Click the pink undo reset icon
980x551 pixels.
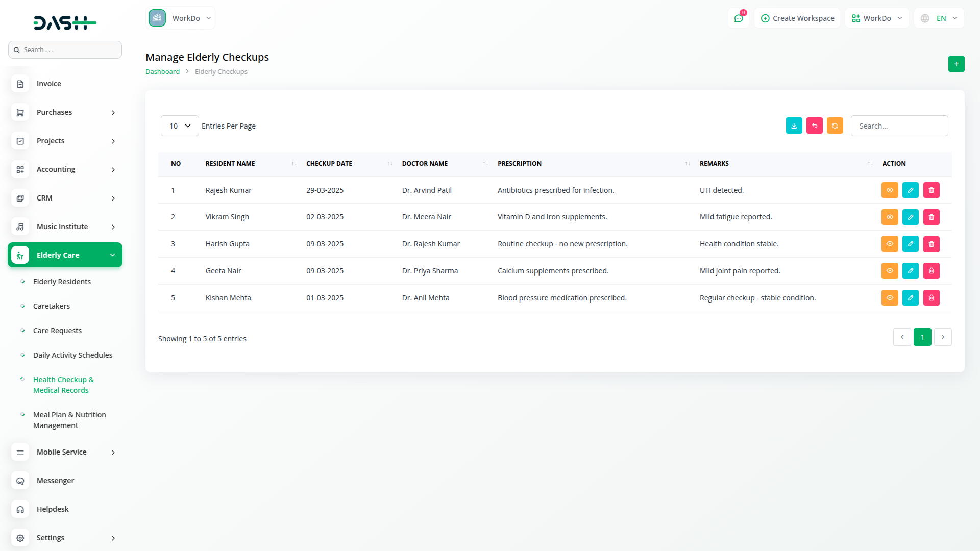tap(814, 126)
